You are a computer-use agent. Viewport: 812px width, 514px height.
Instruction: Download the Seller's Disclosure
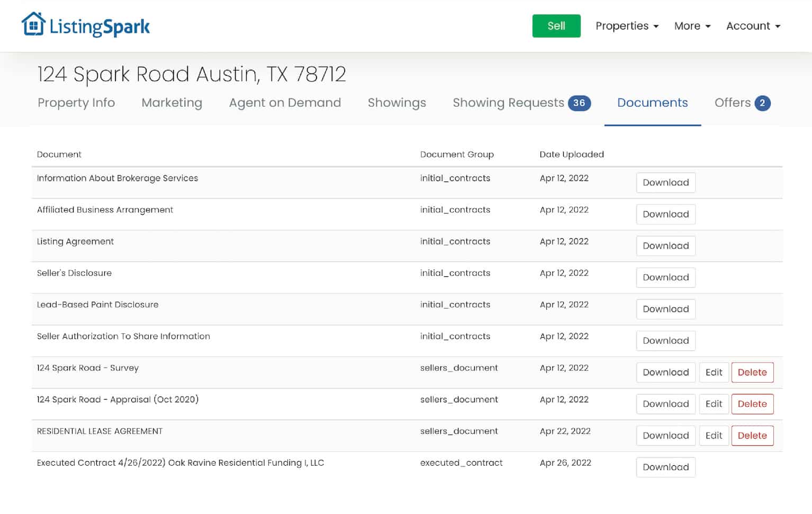click(665, 277)
